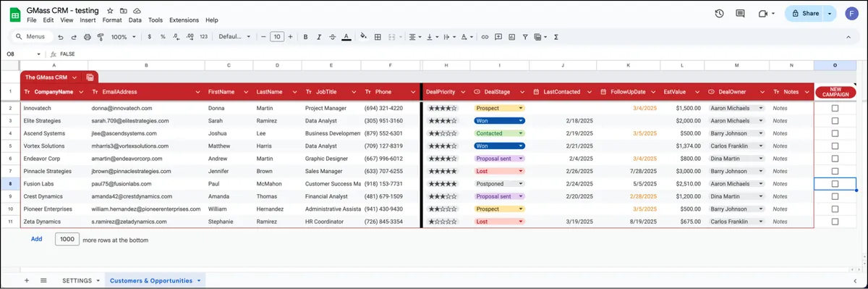Open the Name box dropdown arrow
The width and height of the screenshot is (868, 289).
[x=39, y=54]
